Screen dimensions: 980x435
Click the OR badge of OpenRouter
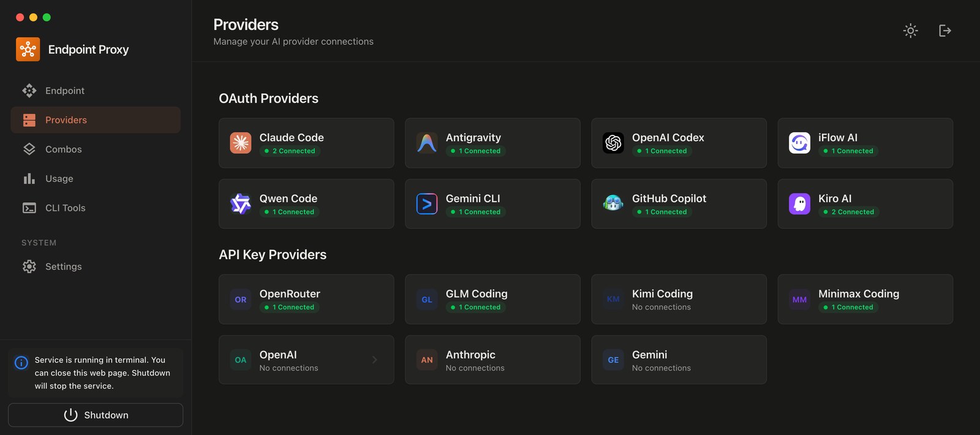pyautogui.click(x=241, y=300)
